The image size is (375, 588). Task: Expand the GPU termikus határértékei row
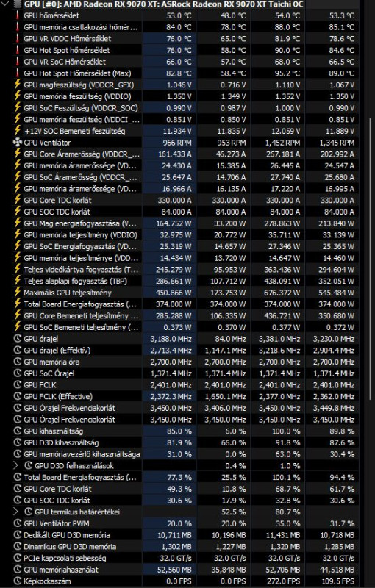click(x=15, y=512)
